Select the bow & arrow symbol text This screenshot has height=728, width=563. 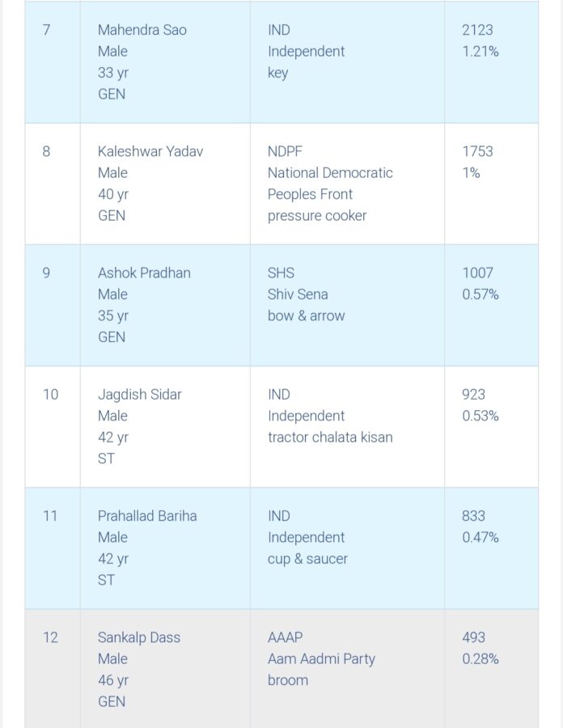pos(306,315)
